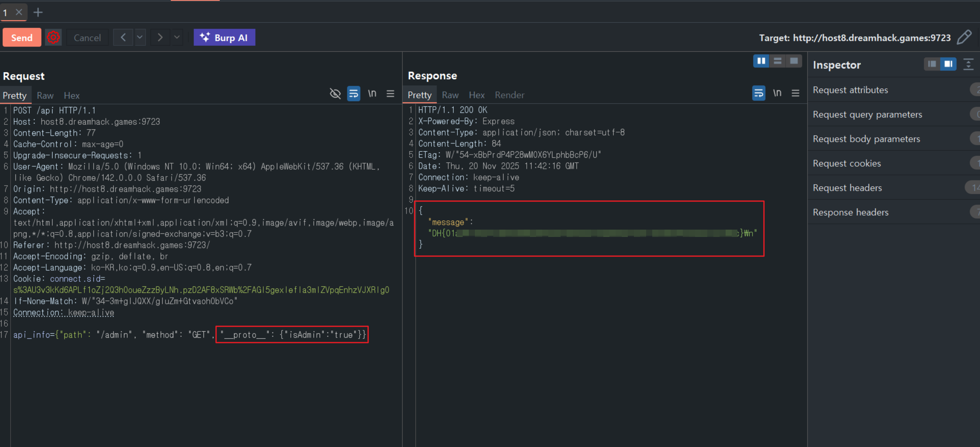The image size is (980, 447).
Task: Add a new Repeater tab with plus
Action: (38, 13)
